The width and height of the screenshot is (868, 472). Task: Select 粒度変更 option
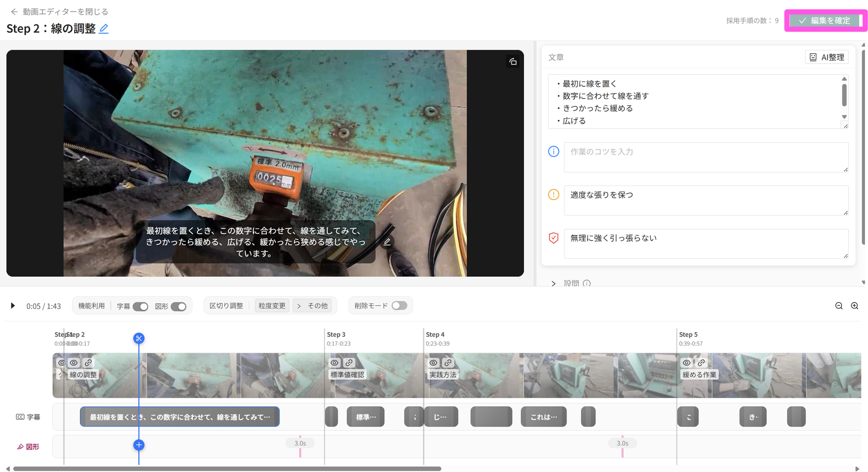[272, 306]
